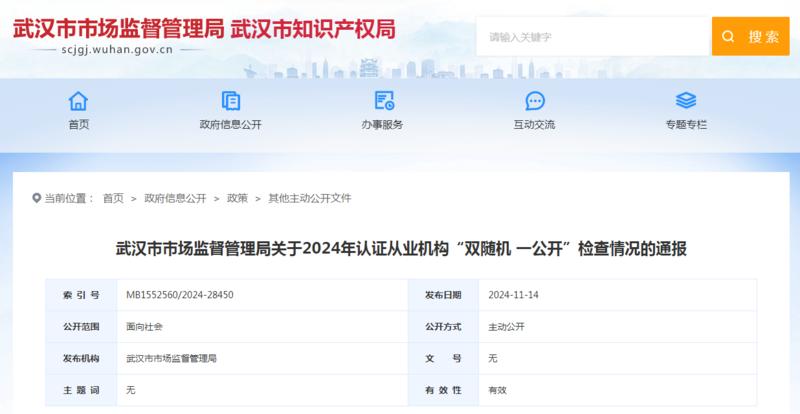Go to 政策 in the breadcrumb
Screen dimensions: 800x414
pos(237,198)
